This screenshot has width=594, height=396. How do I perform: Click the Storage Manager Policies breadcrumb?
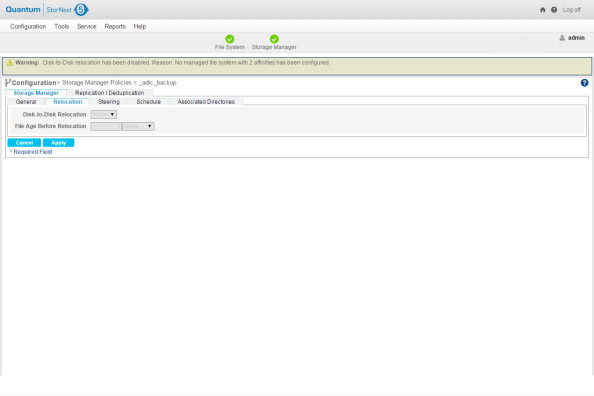point(97,83)
